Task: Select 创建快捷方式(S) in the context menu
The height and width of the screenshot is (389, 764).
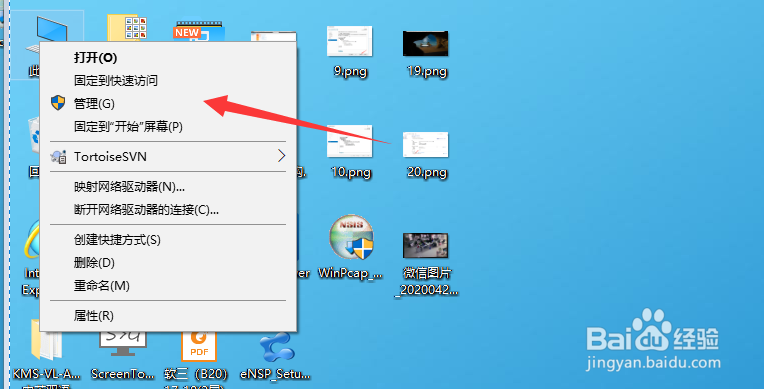Action: [168, 240]
